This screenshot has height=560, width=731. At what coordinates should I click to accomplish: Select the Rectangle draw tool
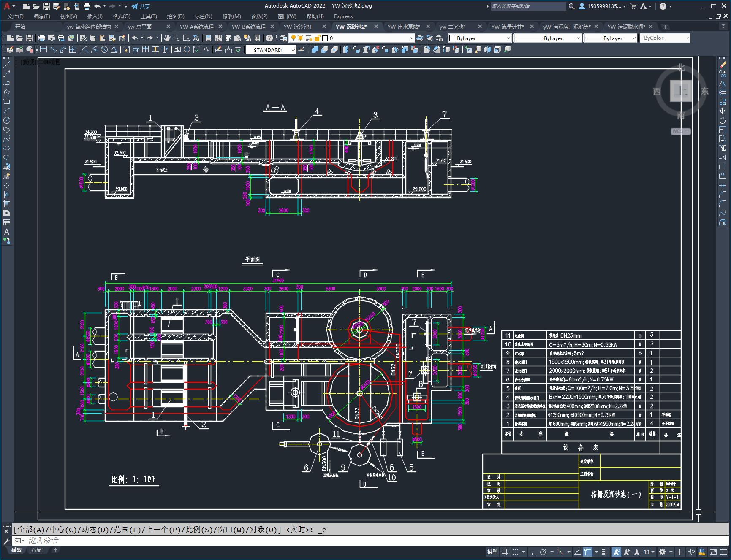coord(7,102)
